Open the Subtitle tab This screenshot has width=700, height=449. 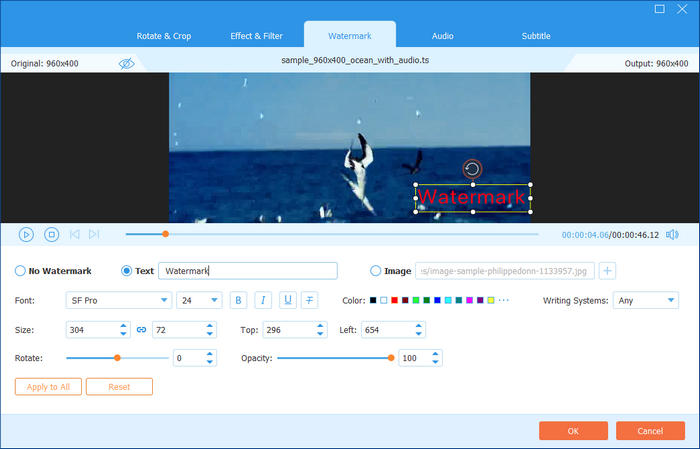[535, 36]
